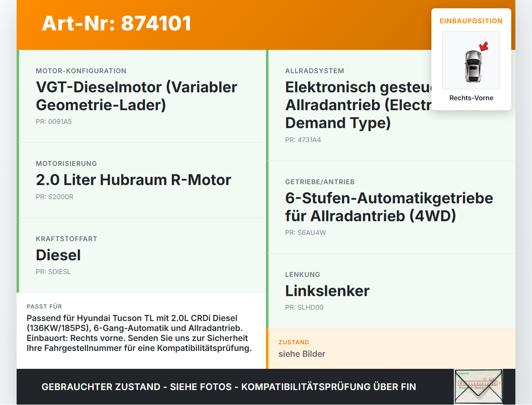This screenshot has width=532, height=405.
Task: Select the Hyundai Tucson TL compatibility paragraph
Action: (139, 333)
